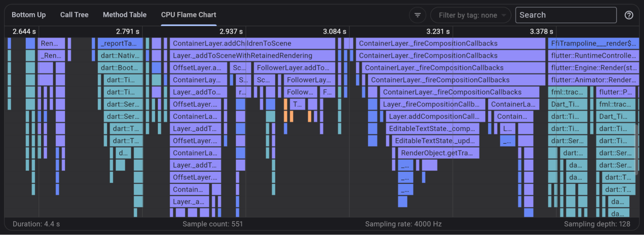Select the EditableTextState._comp... frame
The image size is (644, 235).
[x=432, y=129]
